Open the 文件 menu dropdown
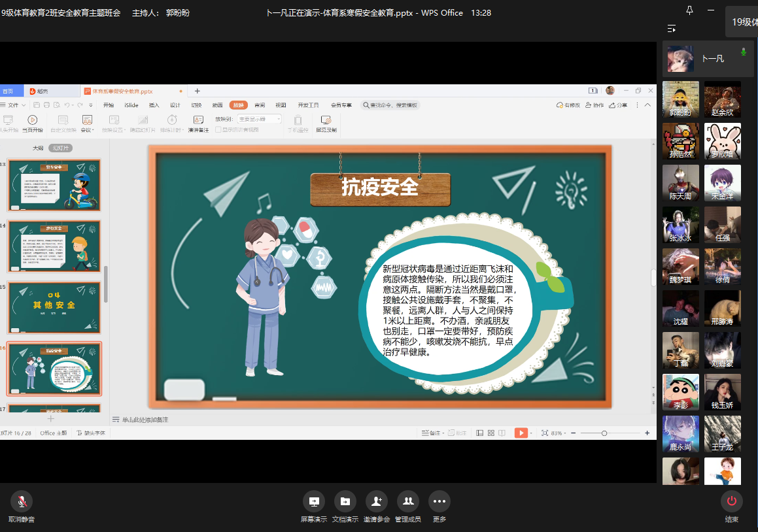758x532 pixels. (16, 105)
